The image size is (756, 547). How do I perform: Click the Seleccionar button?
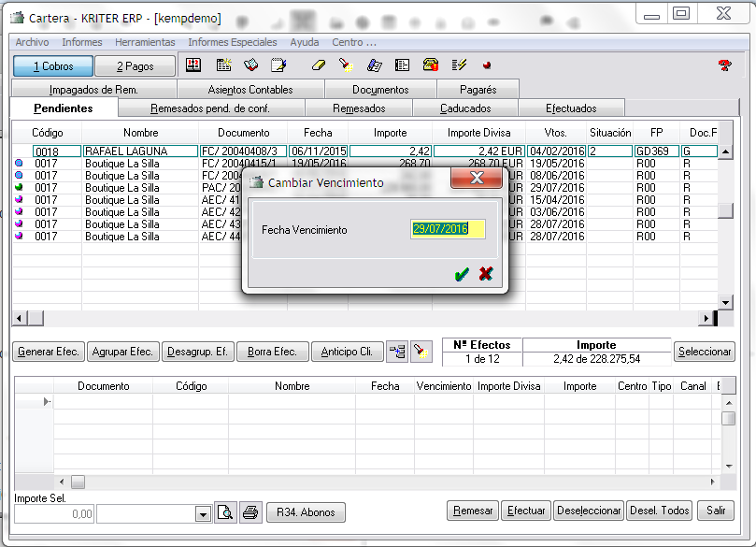point(705,352)
